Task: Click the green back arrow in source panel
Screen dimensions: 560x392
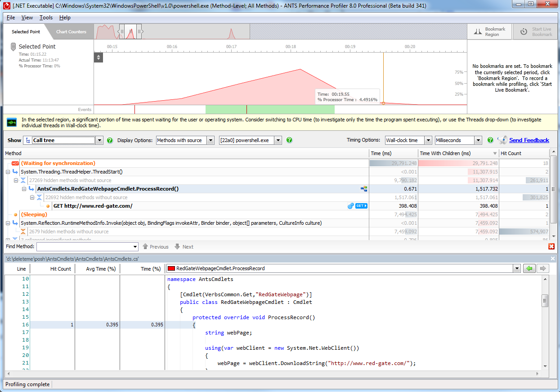Action: [x=529, y=268]
